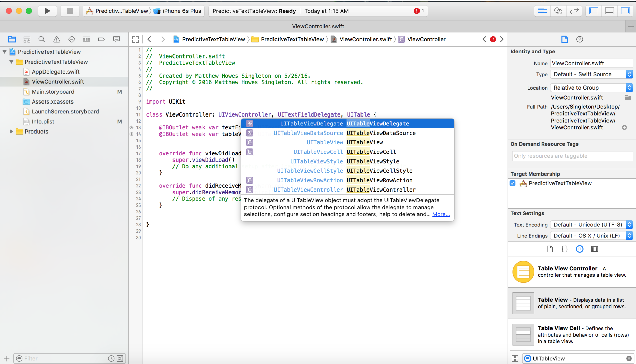Image resolution: width=636 pixels, height=364 pixels.
Task: Show the File inspector
Action: click(x=565, y=39)
